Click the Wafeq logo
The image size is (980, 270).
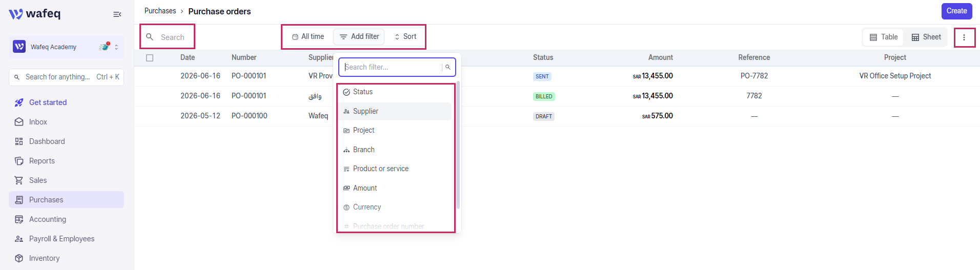[34, 14]
